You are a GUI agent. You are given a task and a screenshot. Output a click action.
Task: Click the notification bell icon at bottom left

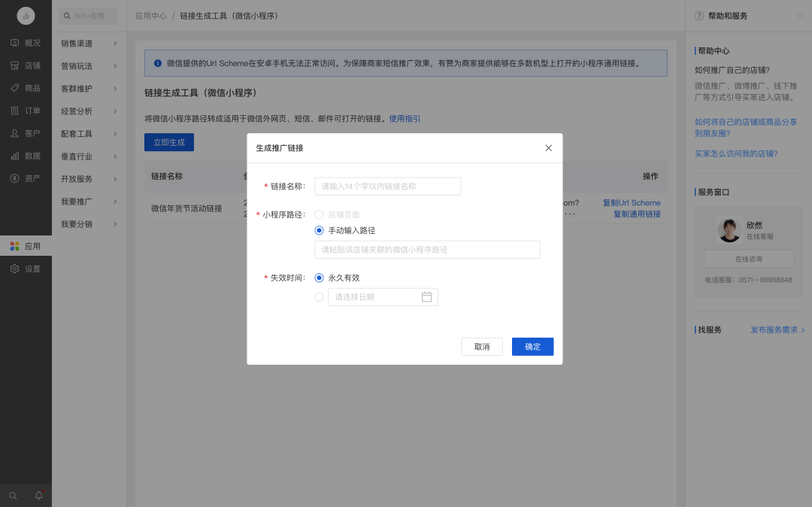tap(38, 496)
